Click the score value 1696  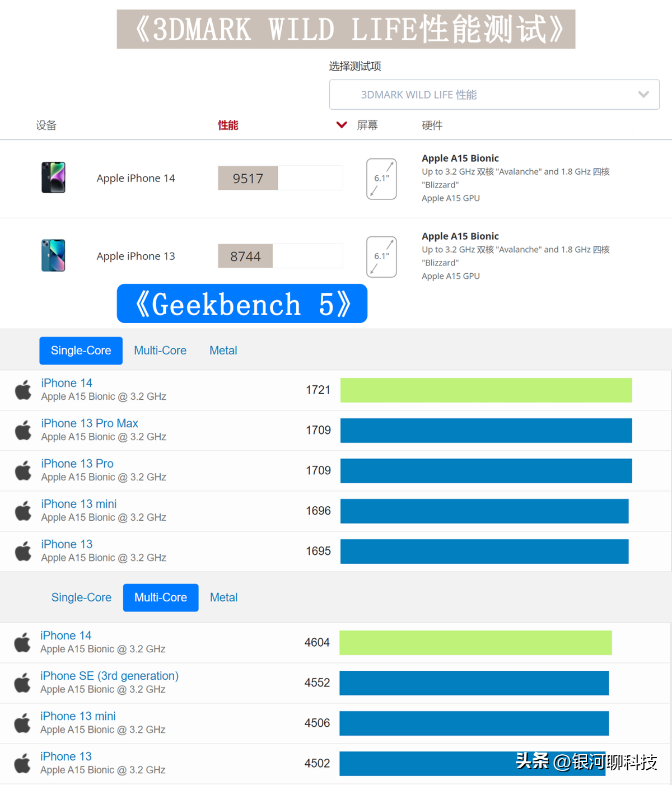[x=318, y=511]
